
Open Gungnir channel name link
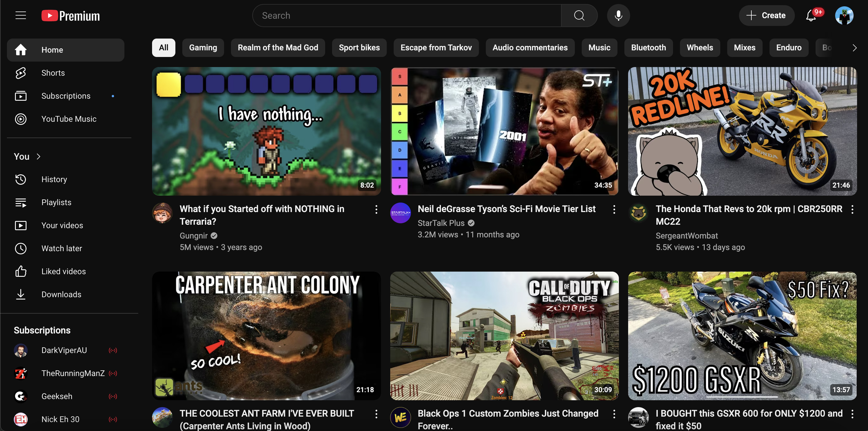194,236
